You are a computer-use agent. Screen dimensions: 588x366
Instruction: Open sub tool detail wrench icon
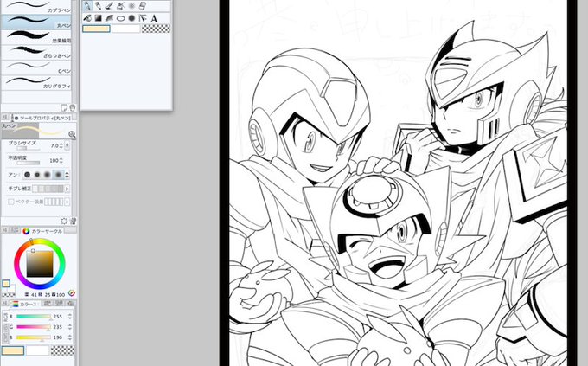(73, 222)
